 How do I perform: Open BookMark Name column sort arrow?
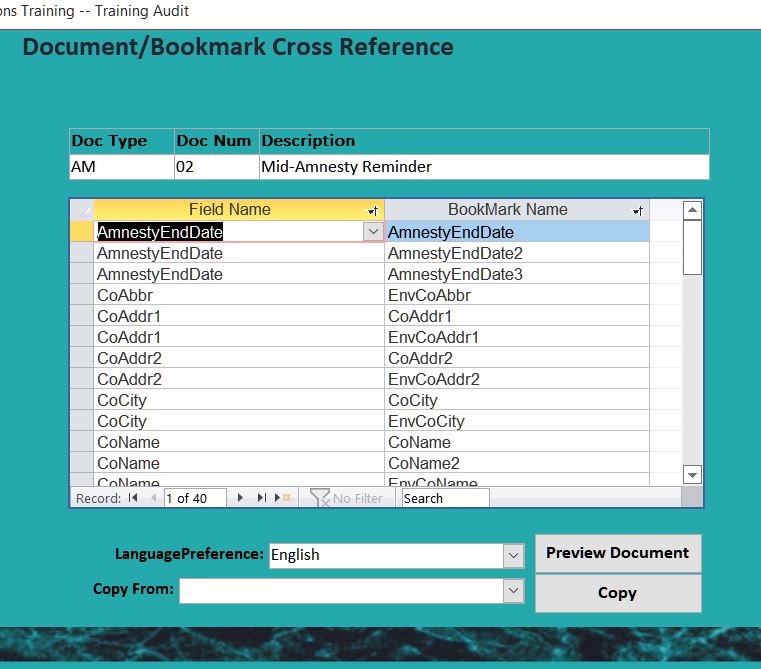(x=637, y=210)
